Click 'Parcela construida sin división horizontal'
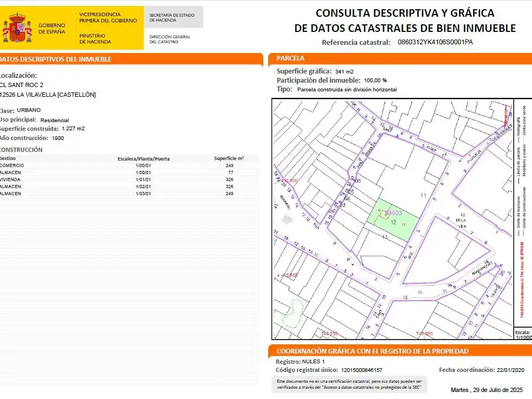The width and height of the screenshot is (532, 399). 347,90
